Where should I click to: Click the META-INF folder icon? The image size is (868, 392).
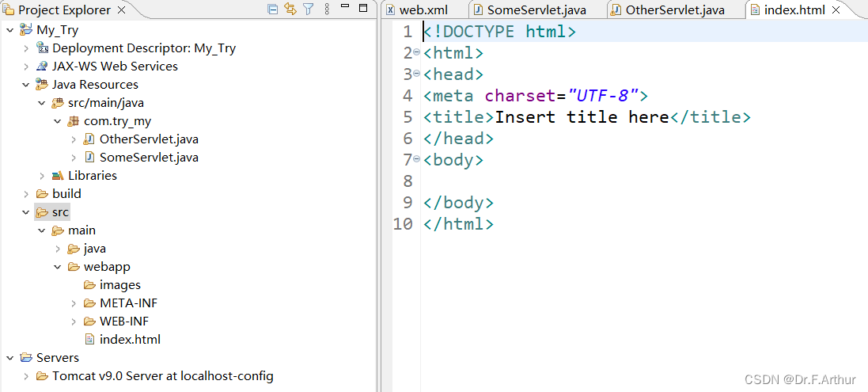tap(89, 303)
